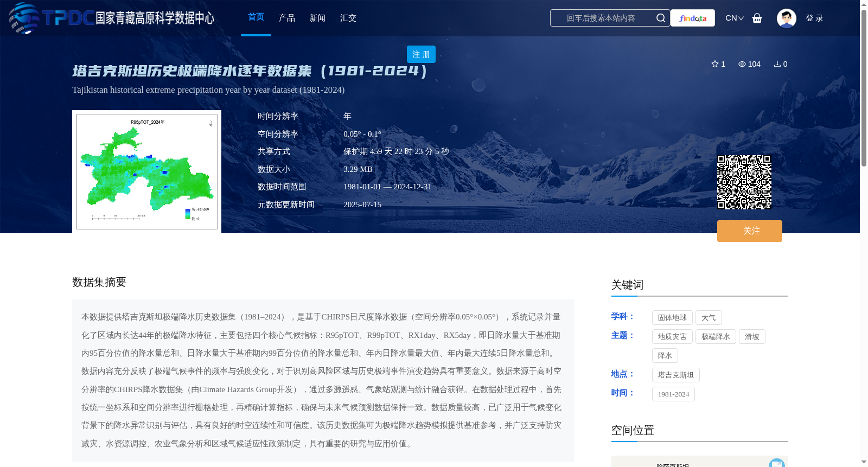The width and height of the screenshot is (868, 467).
Task: Open the TPDC logo home link
Action: click(112, 18)
